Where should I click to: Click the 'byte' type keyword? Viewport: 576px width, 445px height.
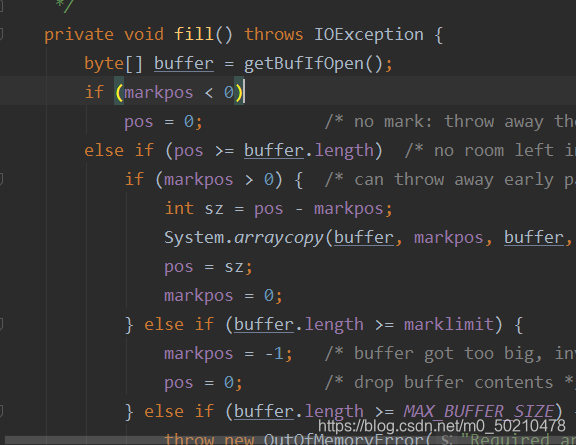(104, 64)
